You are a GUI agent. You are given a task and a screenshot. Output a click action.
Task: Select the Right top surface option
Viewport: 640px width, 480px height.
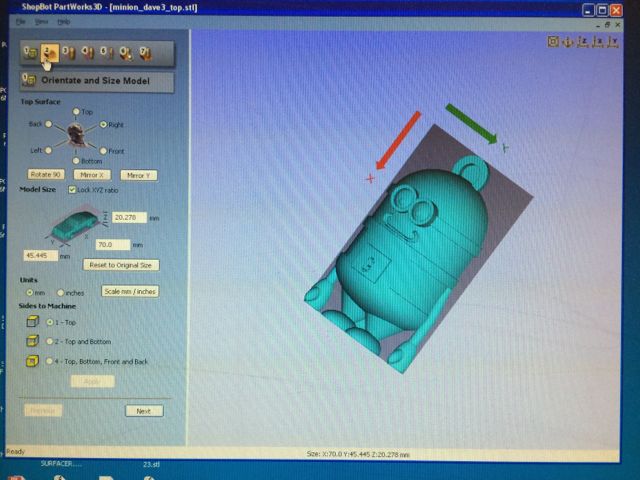[x=103, y=124]
